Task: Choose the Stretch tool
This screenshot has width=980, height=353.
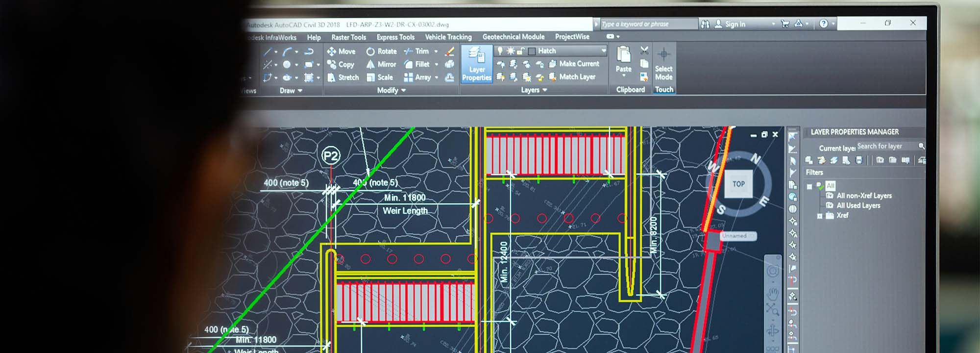Action: point(343,77)
